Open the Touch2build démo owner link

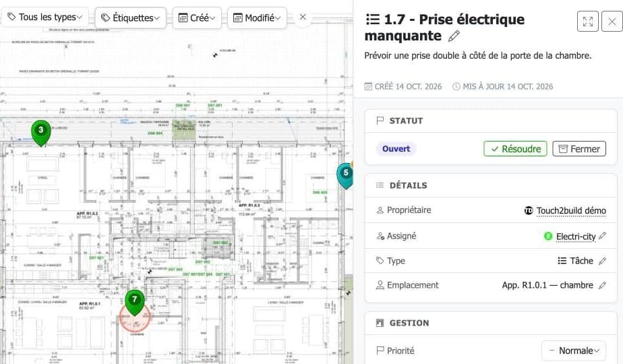(x=571, y=210)
